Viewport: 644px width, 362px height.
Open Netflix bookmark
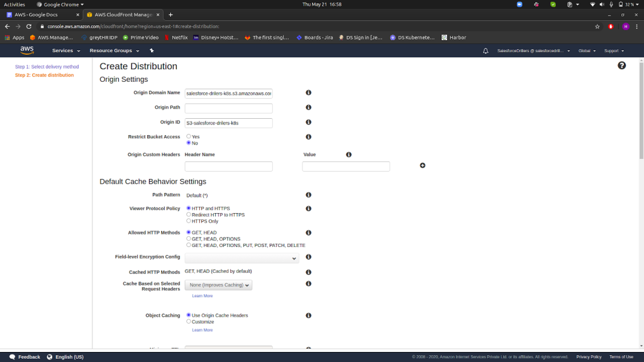point(176,37)
